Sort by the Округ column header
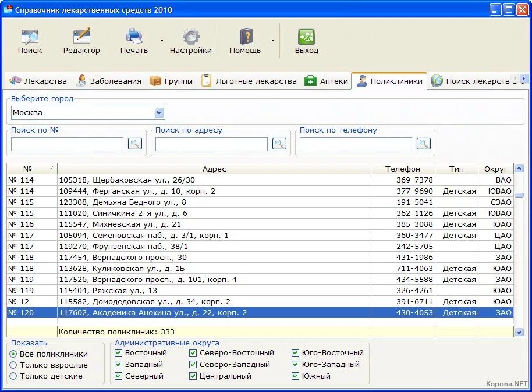532x392 pixels. (496, 169)
